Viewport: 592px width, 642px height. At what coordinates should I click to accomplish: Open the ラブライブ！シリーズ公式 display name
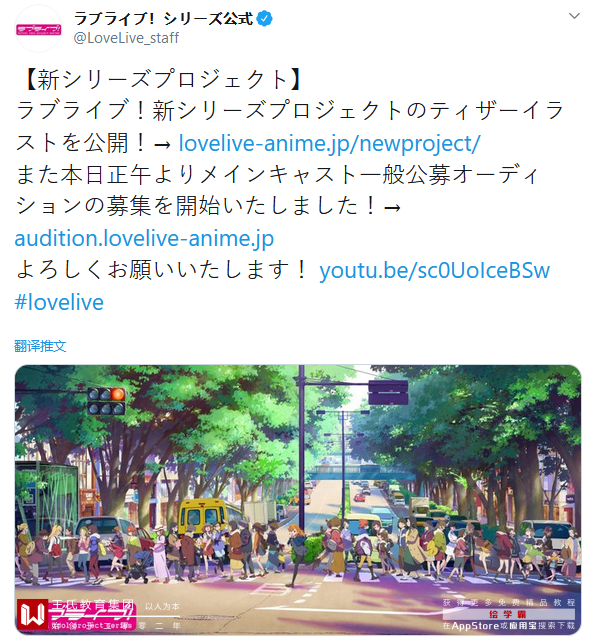(x=163, y=18)
